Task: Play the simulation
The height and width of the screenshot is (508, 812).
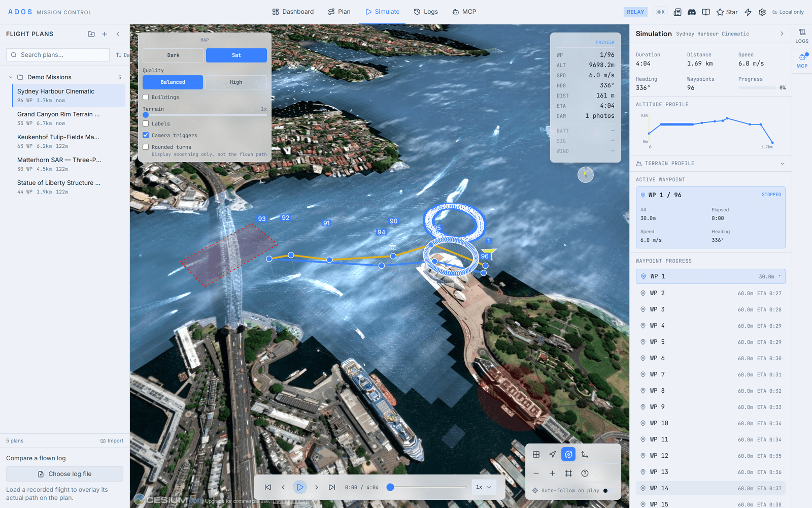Action: pyautogui.click(x=300, y=487)
